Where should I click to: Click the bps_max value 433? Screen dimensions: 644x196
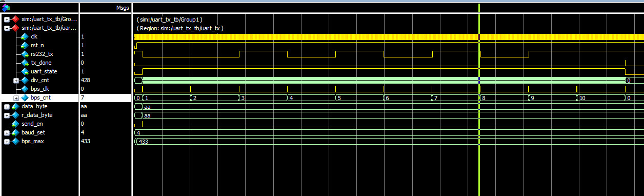(85, 141)
